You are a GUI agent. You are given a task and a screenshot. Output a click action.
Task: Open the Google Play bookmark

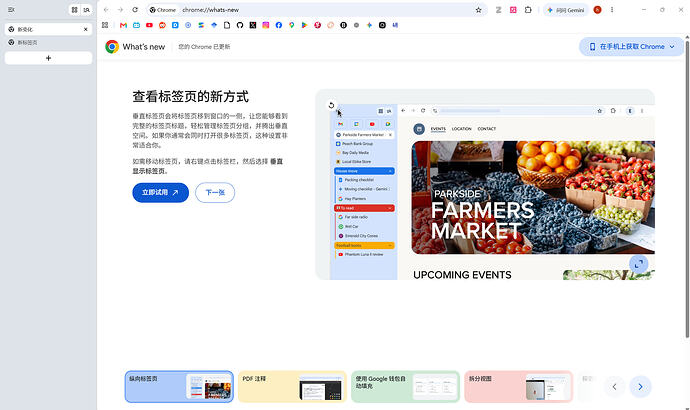pyautogui.click(x=305, y=25)
